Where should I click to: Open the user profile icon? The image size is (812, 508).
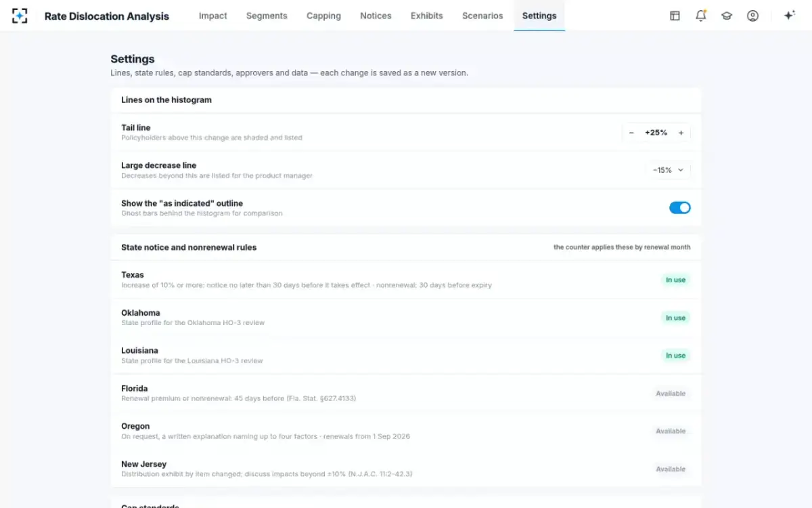point(752,16)
